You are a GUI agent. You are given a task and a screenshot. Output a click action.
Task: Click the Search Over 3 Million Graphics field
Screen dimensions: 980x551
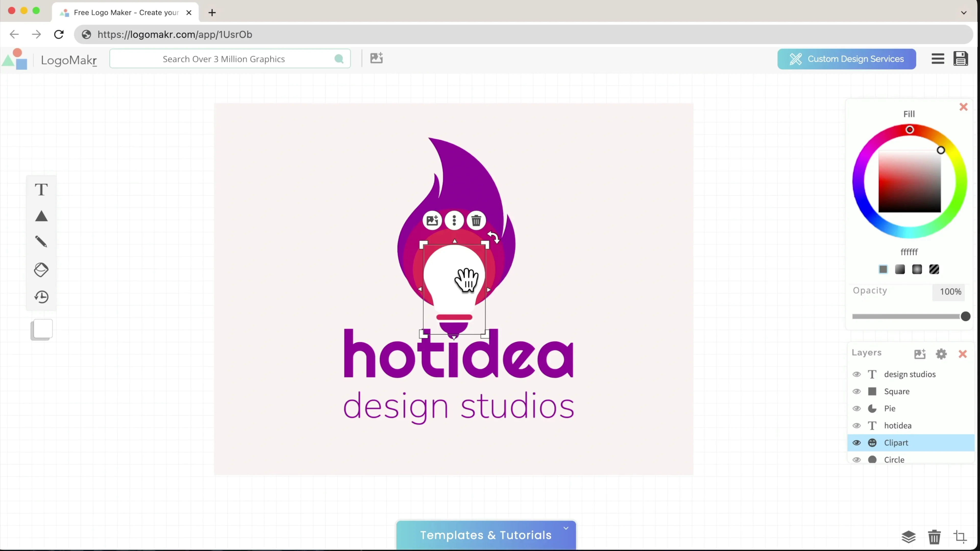224,59
